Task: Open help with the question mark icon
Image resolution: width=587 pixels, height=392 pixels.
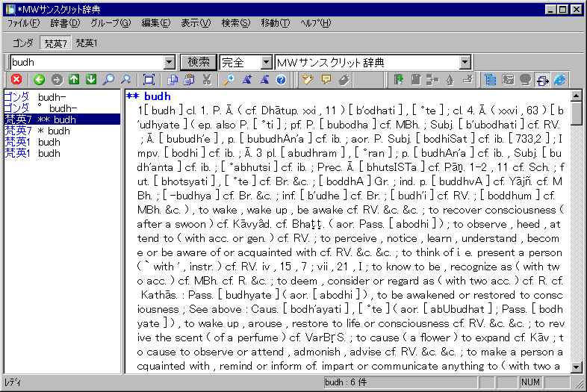Action: [281, 79]
